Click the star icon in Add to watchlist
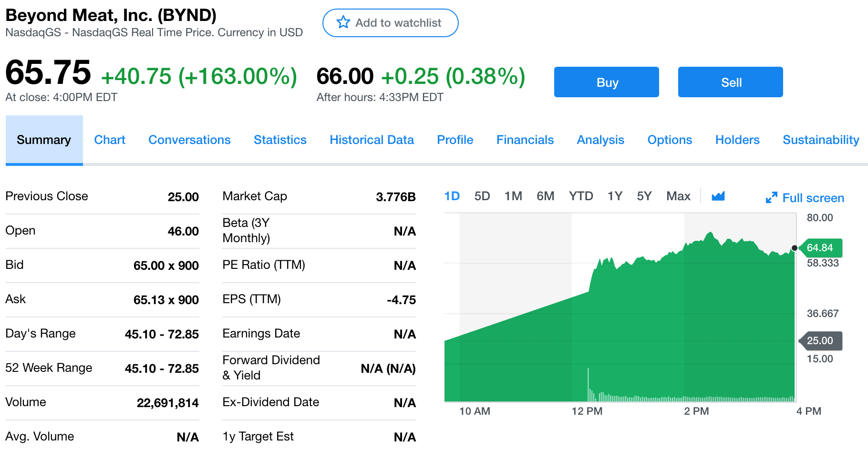868x450 pixels. point(343,22)
